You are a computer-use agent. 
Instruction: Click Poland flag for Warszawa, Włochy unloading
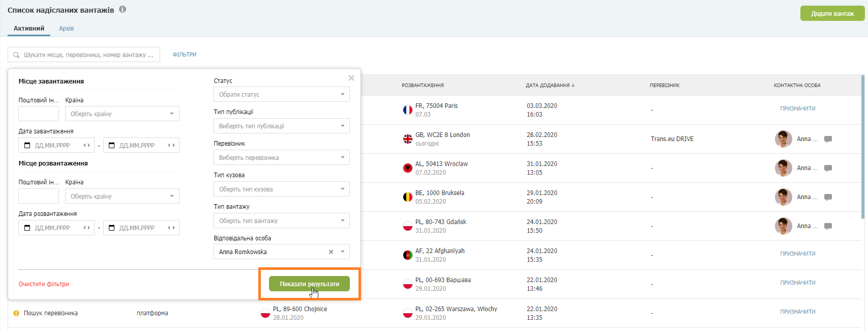(407, 313)
